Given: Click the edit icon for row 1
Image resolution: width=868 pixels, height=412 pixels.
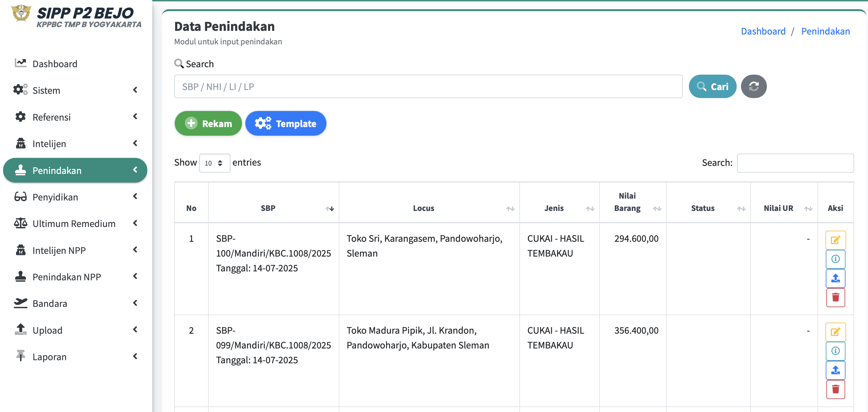Looking at the screenshot, I should [x=835, y=240].
